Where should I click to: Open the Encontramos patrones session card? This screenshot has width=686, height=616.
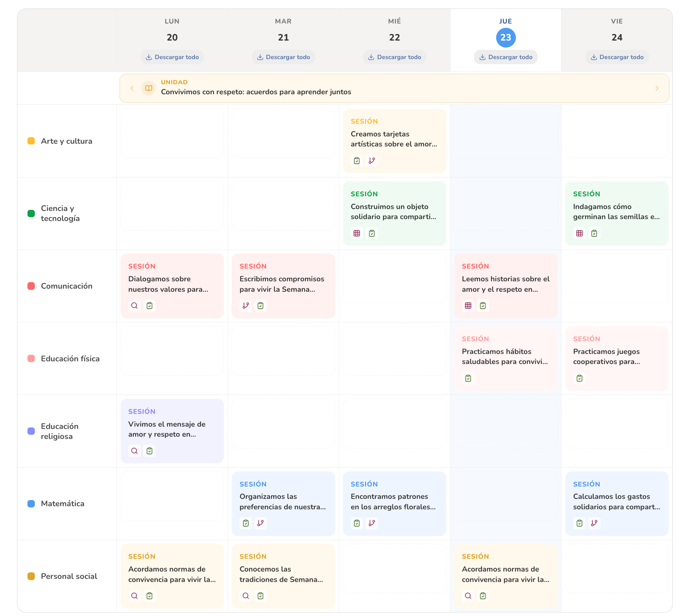(x=394, y=501)
